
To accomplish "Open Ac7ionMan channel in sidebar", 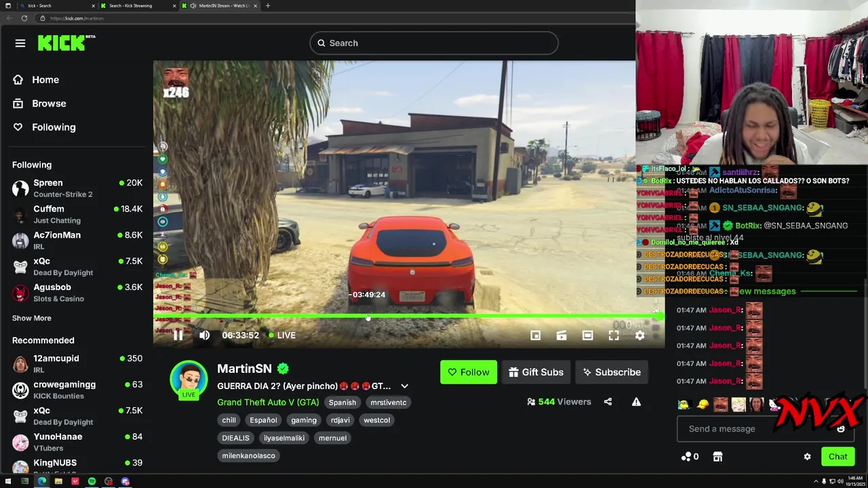I will (77, 241).
